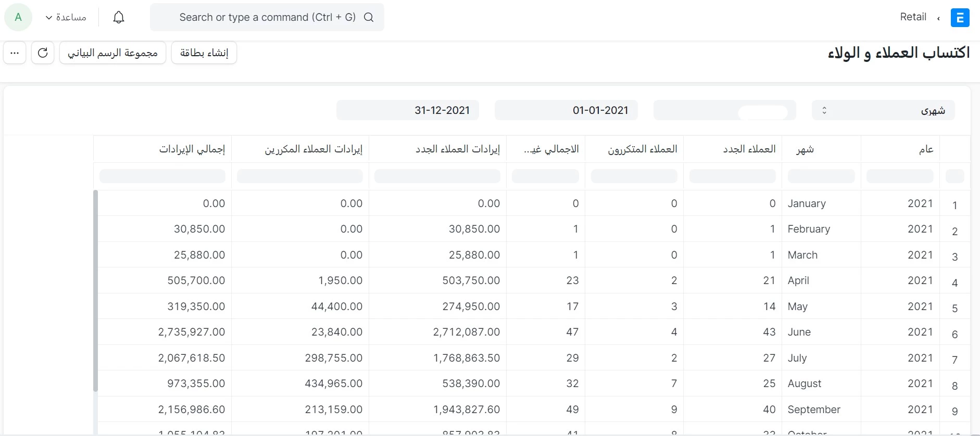Screen dimensions: 980x436
Task: Click the إنشاء بطاقة button
Action: coord(204,53)
